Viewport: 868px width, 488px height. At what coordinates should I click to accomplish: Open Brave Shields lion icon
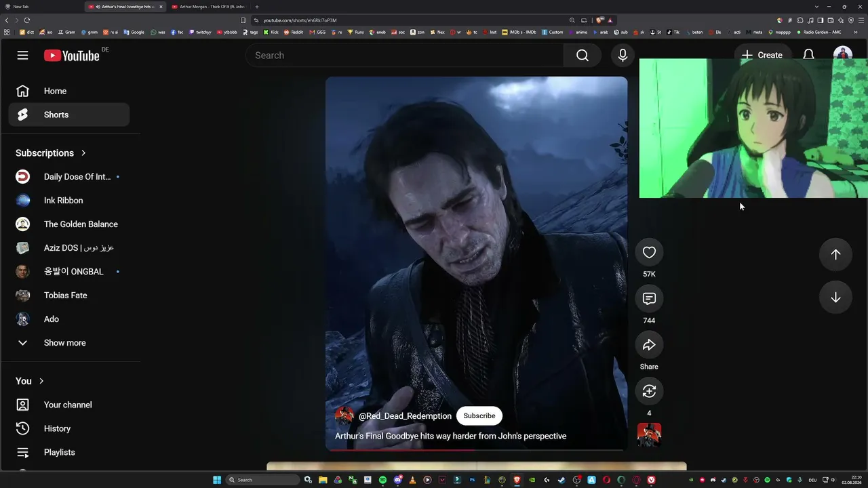pyautogui.click(x=599, y=20)
